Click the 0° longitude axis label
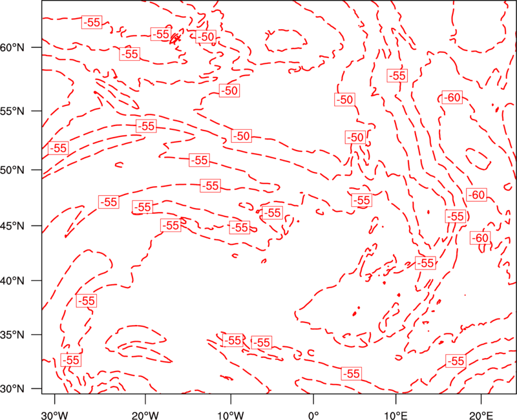This screenshot has width=517, height=420. tap(313, 415)
